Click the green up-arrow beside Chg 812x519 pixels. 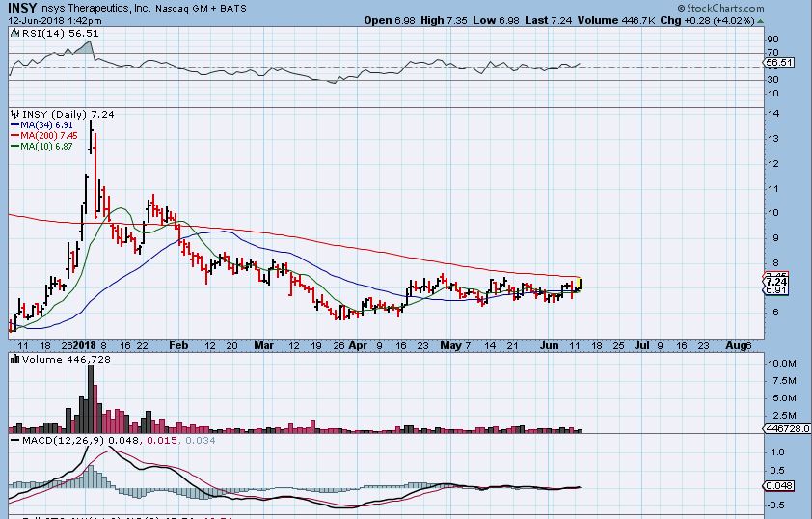[x=760, y=21]
